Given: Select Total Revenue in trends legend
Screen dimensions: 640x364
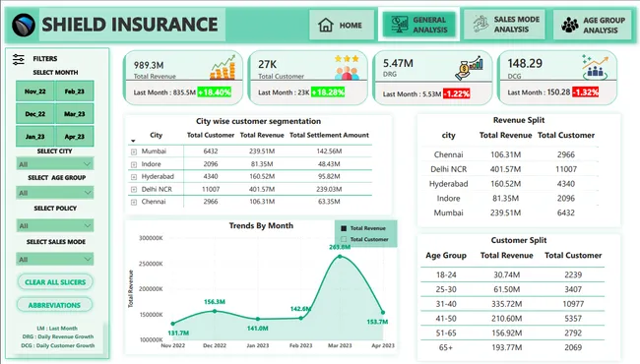Looking at the screenshot, I should tap(363, 228).
